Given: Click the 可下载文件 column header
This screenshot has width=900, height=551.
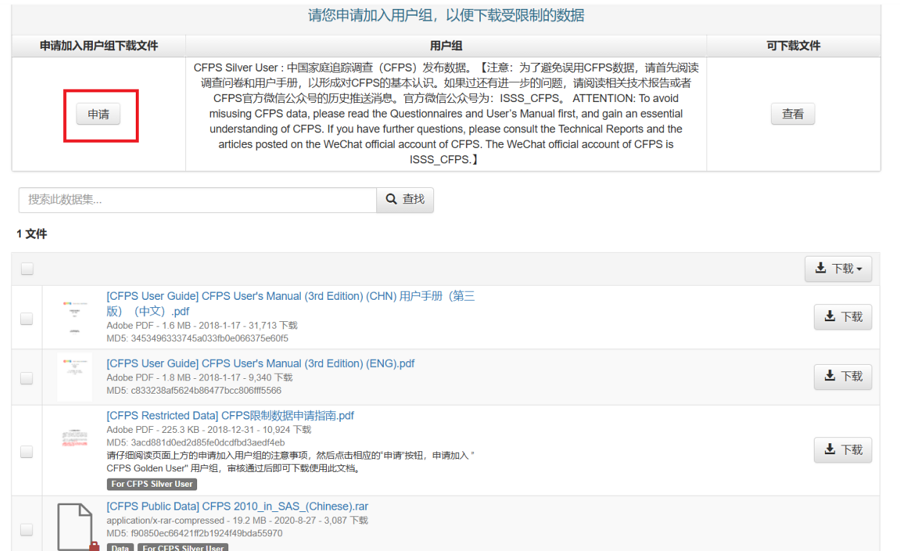Looking at the screenshot, I should (793, 46).
